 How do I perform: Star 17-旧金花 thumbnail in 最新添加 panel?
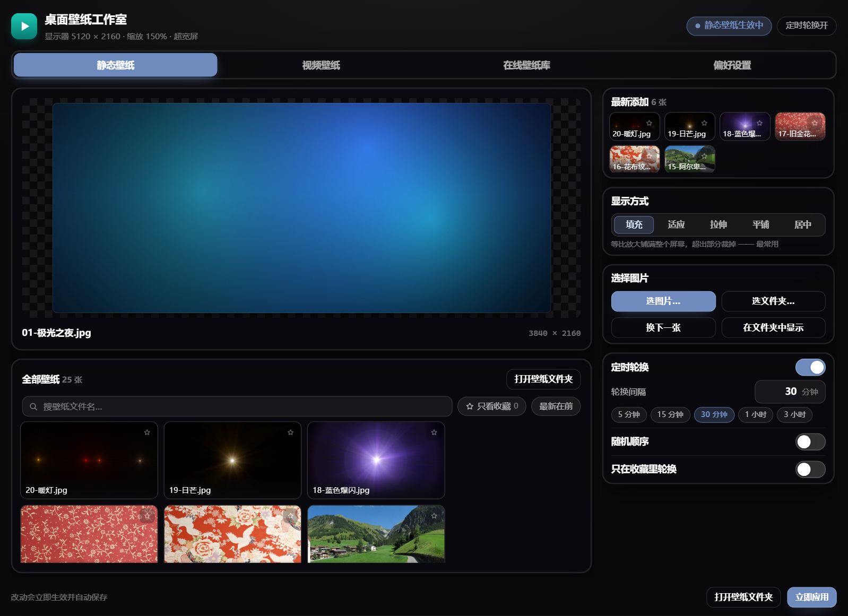[815, 123]
